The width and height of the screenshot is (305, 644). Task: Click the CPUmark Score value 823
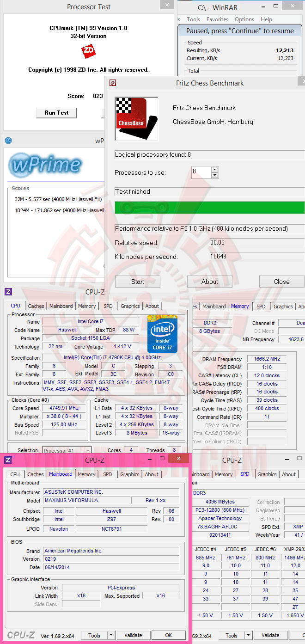[98, 97]
